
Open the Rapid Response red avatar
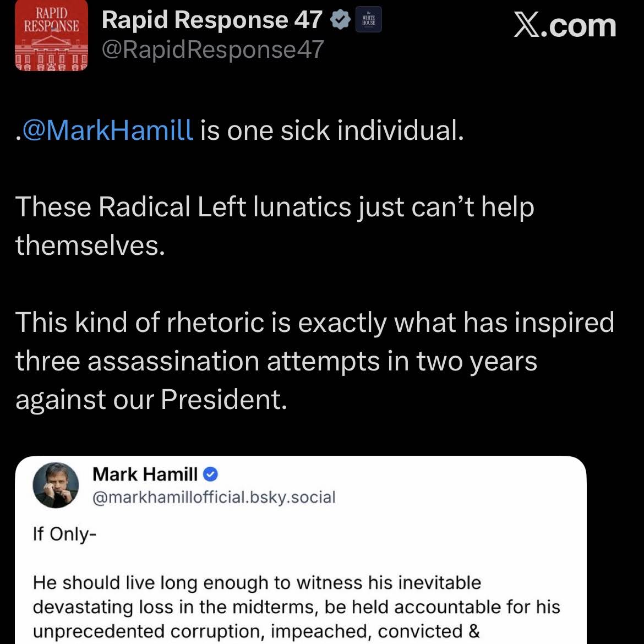tap(51, 35)
